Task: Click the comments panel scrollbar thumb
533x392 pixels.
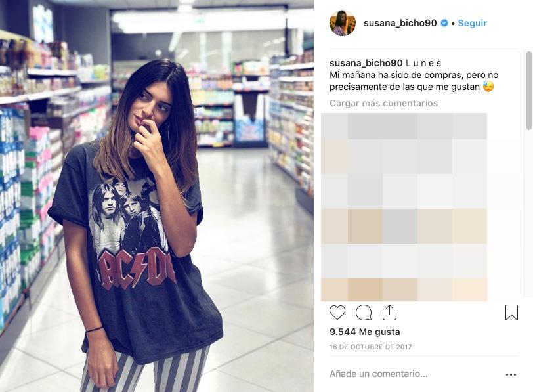Action: click(528, 91)
